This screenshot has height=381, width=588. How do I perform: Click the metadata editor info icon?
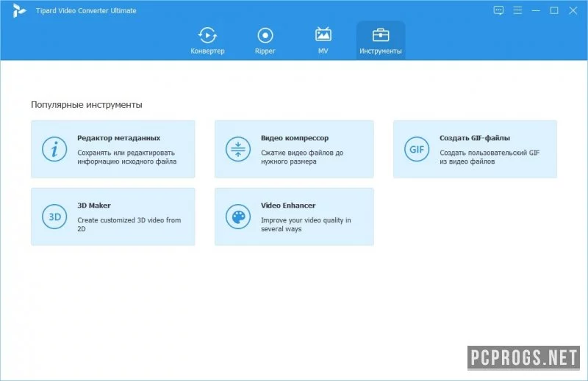click(54, 149)
